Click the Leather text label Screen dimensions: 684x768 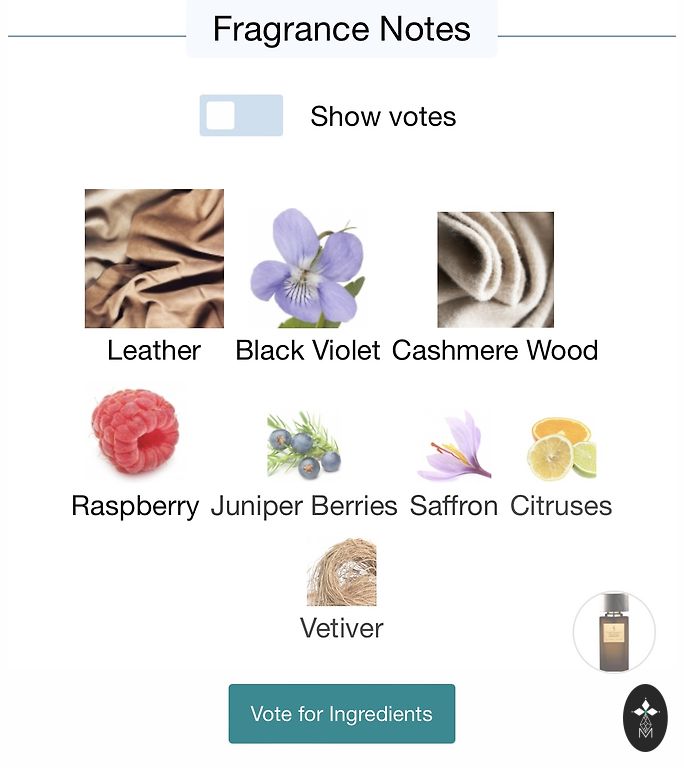tap(154, 351)
